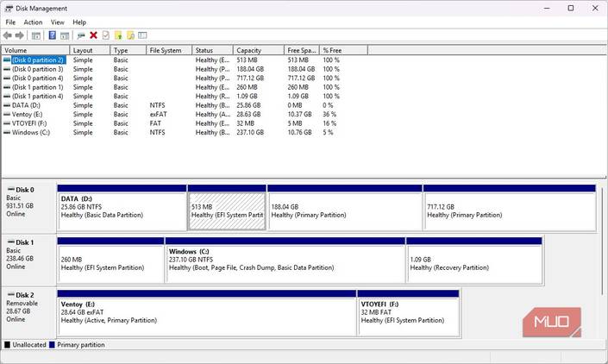Select Windows (C:) 237.10 GB partition block

point(285,260)
